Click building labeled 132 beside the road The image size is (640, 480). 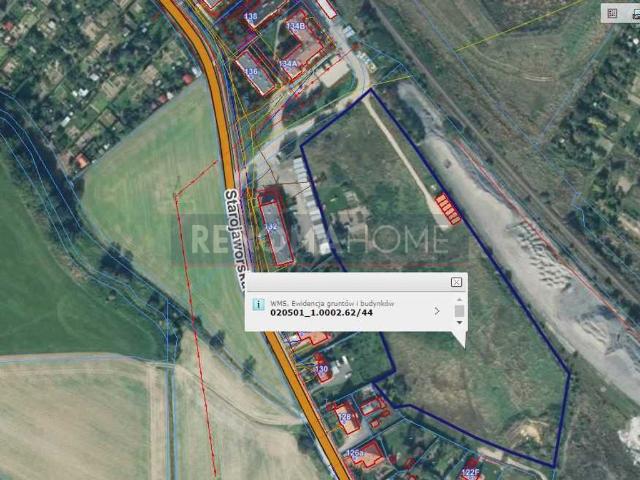(x=273, y=228)
